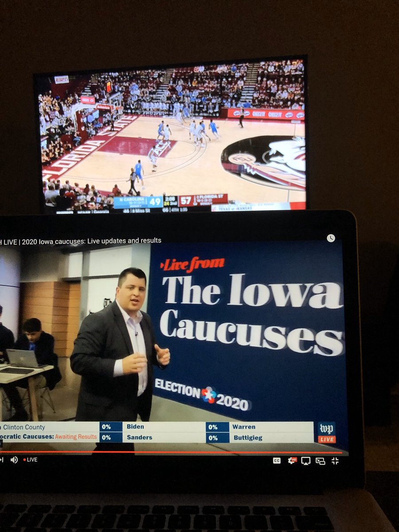Click N Carolina score 49 on the TV
Image resolution: width=399 pixels, height=532 pixels.
155,202
